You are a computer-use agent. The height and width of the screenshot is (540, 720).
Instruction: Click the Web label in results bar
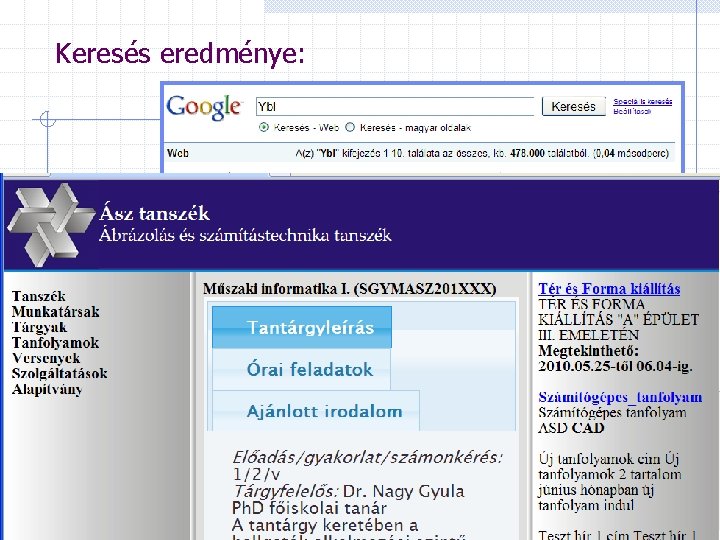(x=177, y=153)
